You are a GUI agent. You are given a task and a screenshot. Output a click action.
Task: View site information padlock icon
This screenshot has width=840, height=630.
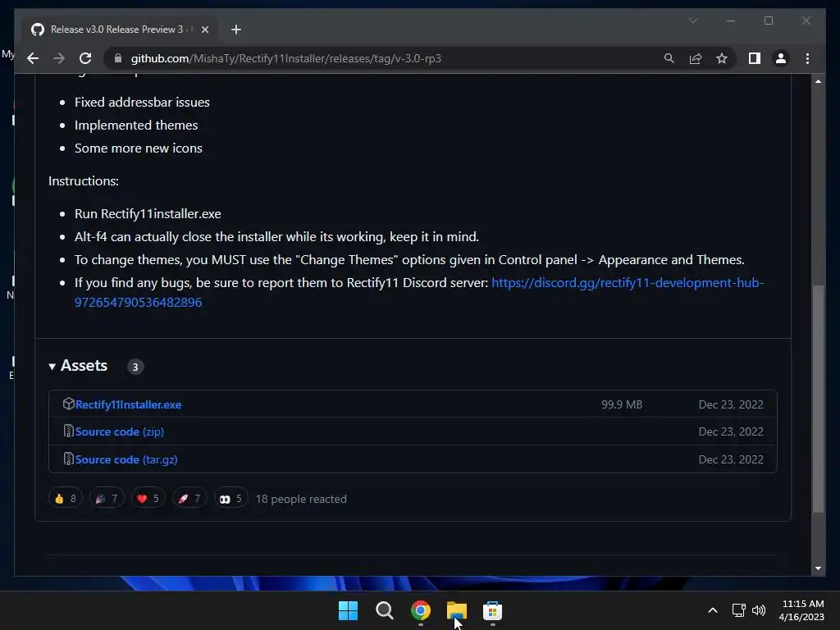coord(118,58)
